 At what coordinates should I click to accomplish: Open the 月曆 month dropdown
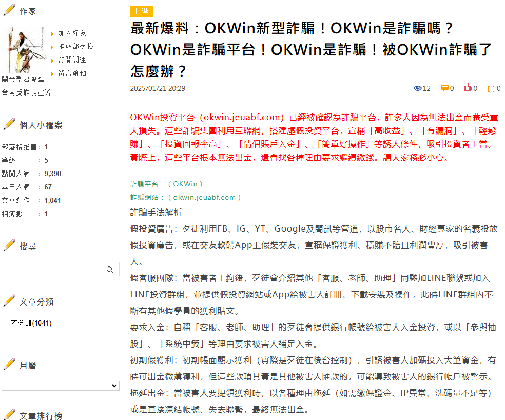point(61,386)
